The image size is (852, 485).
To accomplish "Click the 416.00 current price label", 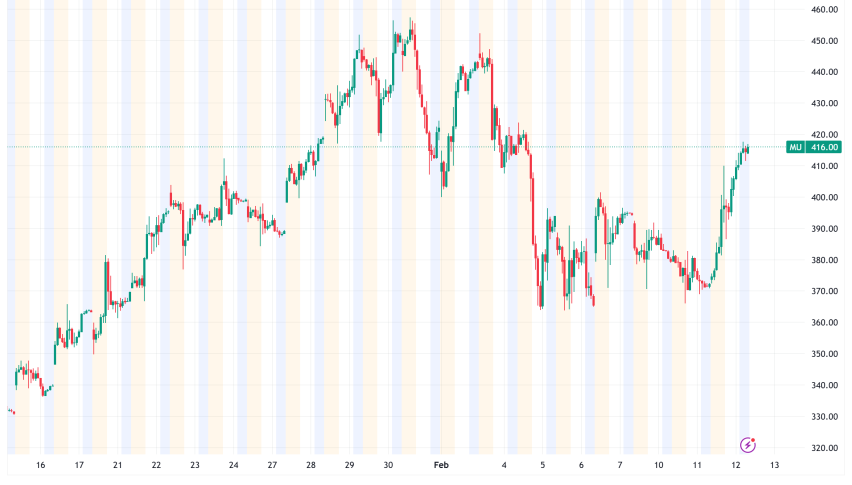I will pos(824,147).
